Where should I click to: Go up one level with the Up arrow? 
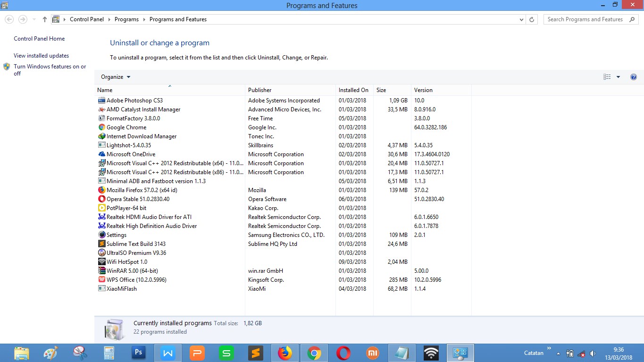click(x=45, y=19)
